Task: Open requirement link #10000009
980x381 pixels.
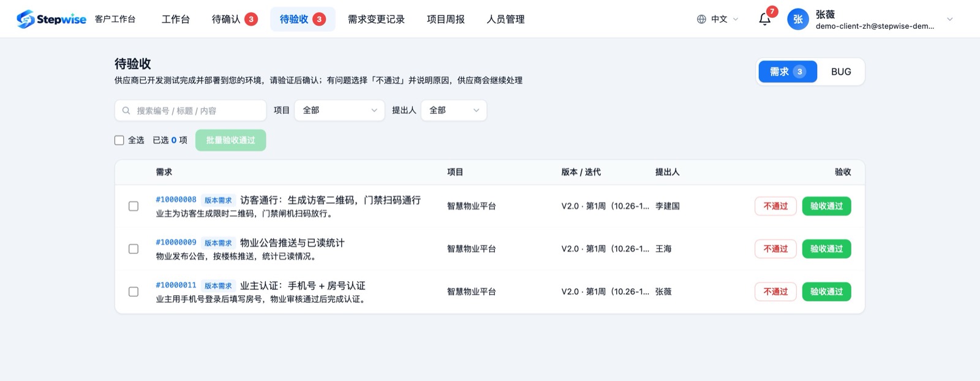Action: point(176,243)
